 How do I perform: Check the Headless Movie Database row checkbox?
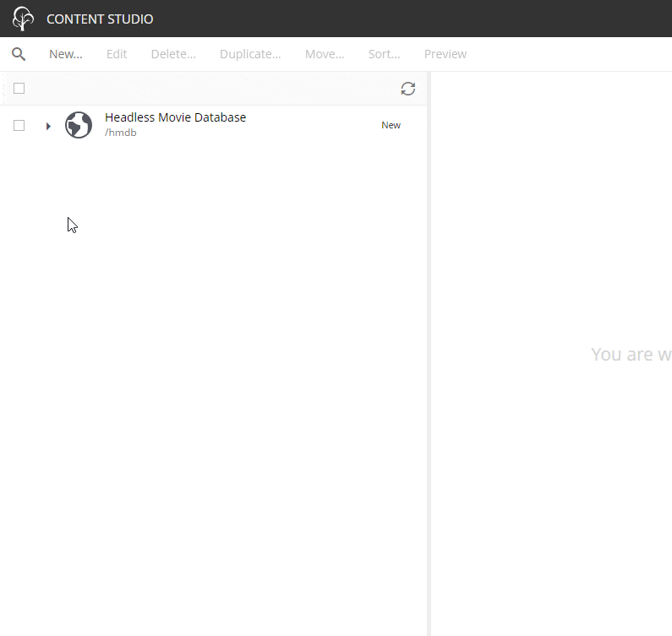coord(19,126)
